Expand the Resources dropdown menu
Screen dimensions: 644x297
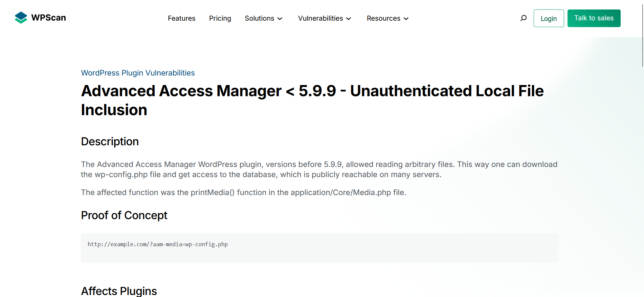[388, 18]
